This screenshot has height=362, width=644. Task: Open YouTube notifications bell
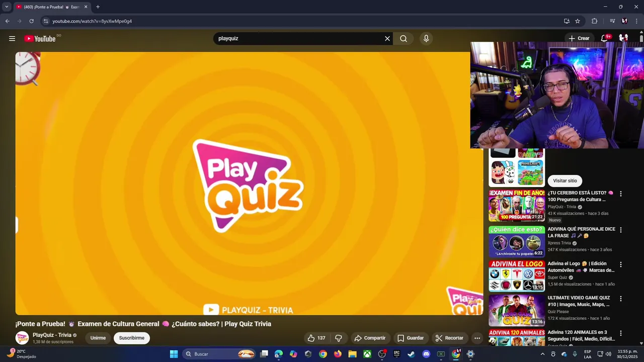point(605,38)
